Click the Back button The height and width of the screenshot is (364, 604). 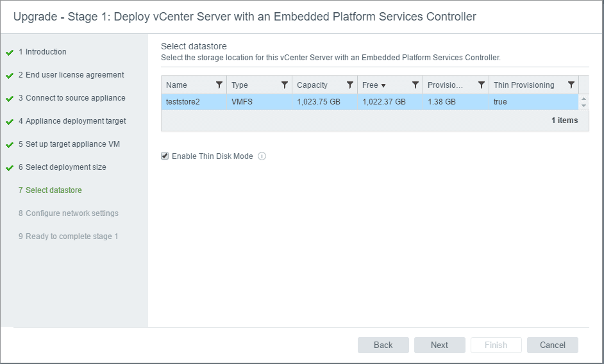pyautogui.click(x=383, y=345)
